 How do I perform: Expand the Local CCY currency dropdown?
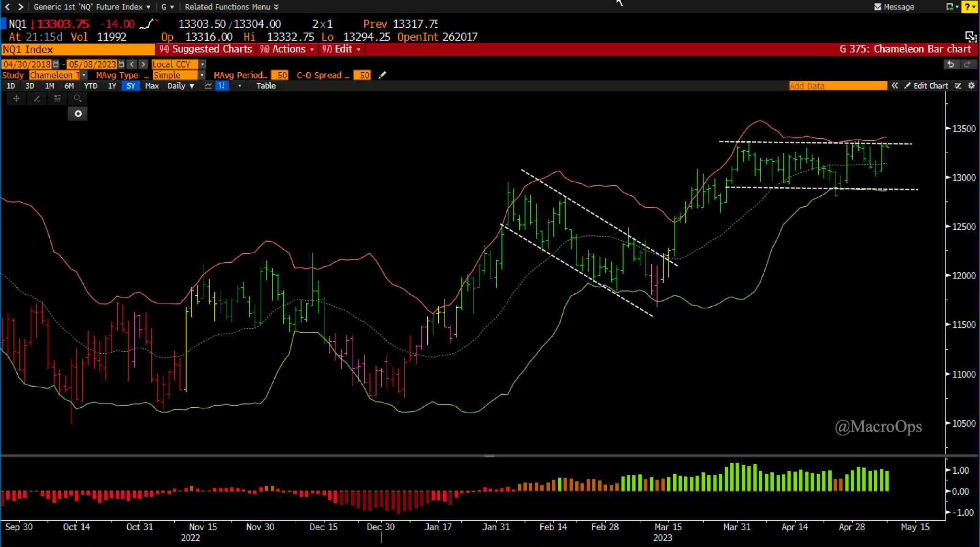coord(203,64)
